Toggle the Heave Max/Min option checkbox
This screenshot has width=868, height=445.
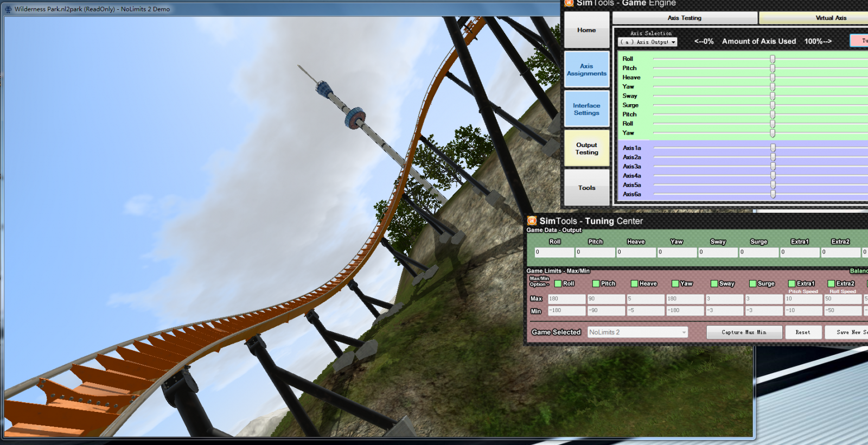point(634,284)
